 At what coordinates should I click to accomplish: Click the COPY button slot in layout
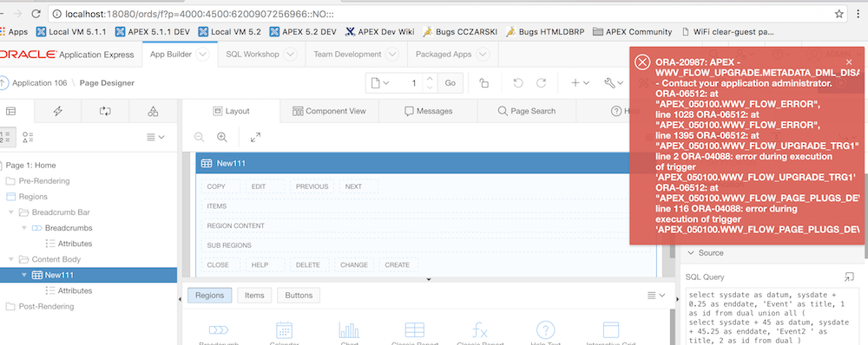[220, 186]
